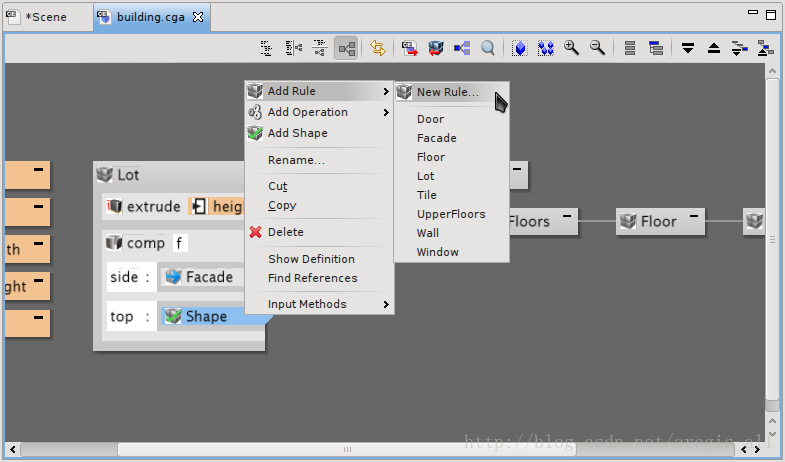Expand the Input Methods submenu arrow
The image size is (785, 462).
point(385,304)
